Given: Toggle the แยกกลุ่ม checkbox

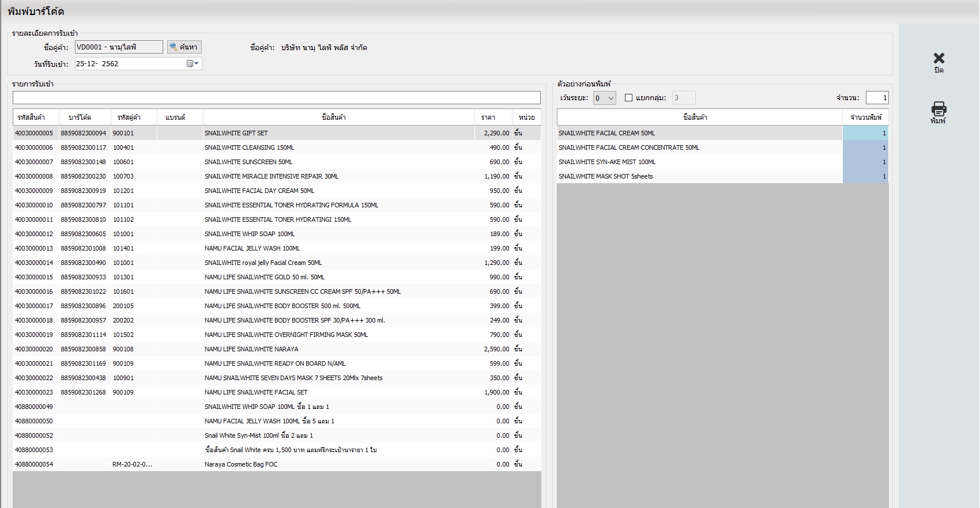Looking at the screenshot, I should [629, 98].
